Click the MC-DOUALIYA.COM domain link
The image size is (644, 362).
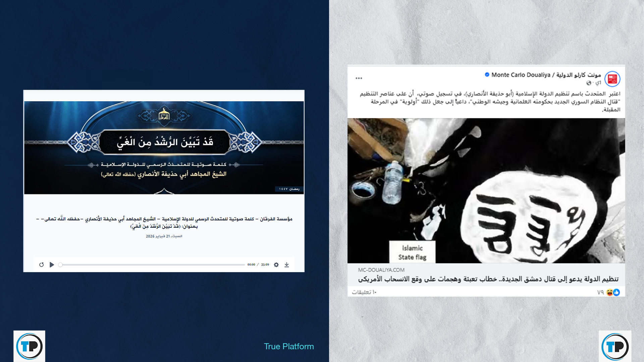[381, 270]
